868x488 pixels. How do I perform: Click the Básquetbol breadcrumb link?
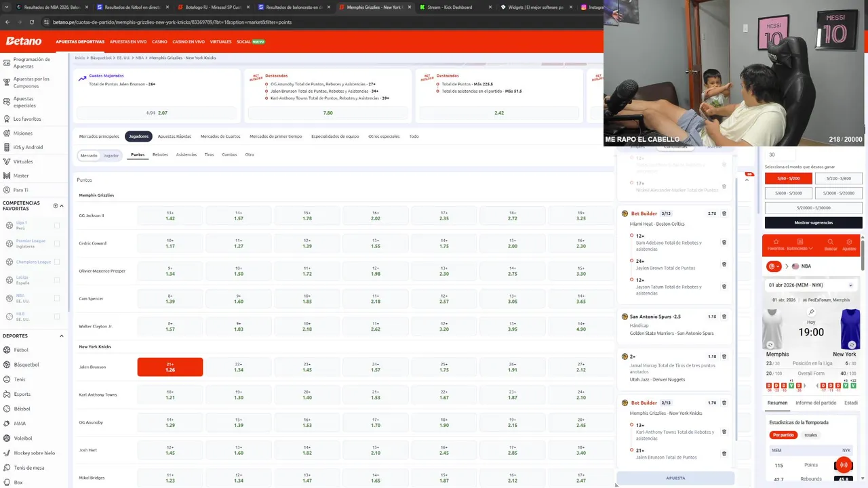click(100, 58)
